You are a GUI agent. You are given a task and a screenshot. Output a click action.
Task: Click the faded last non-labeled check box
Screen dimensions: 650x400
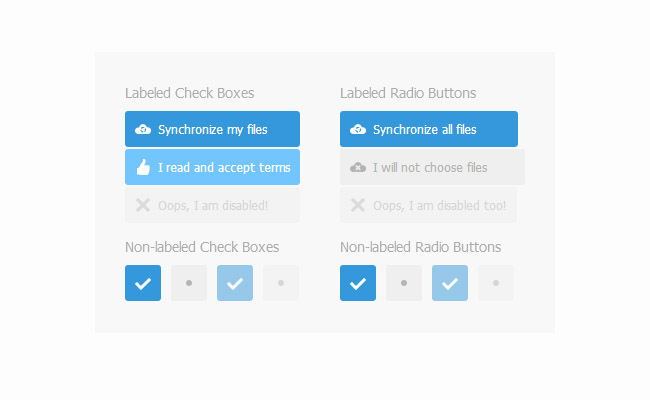(281, 283)
